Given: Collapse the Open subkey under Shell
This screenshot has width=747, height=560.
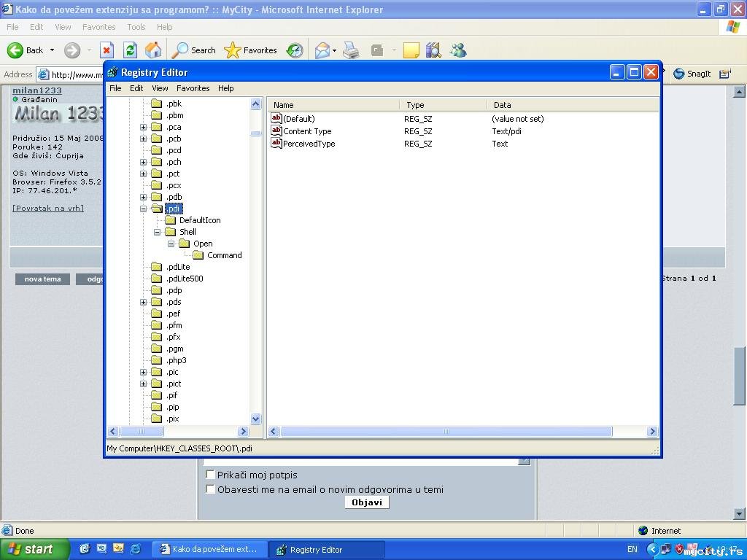Looking at the screenshot, I should pos(171,244).
